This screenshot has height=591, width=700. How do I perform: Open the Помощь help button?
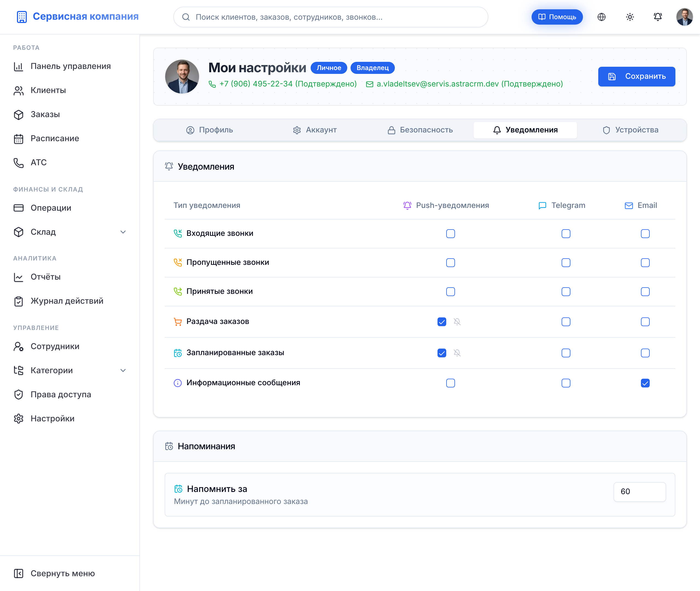tap(557, 17)
